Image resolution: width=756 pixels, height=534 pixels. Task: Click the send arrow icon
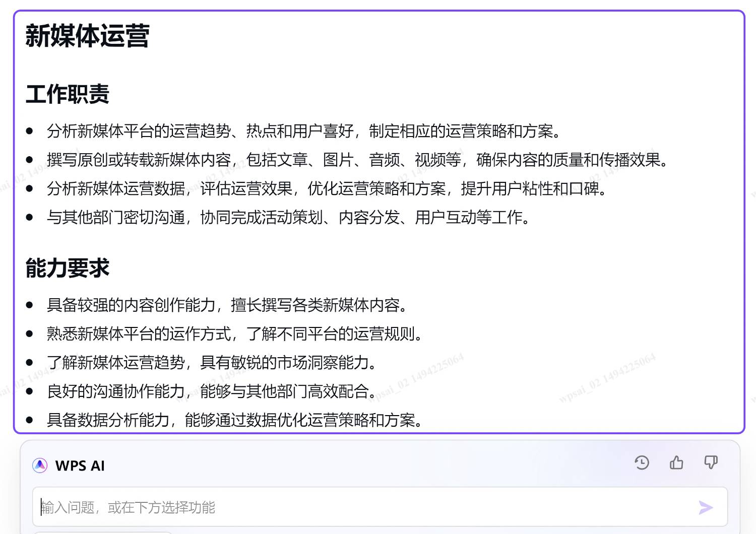click(x=706, y=507)
